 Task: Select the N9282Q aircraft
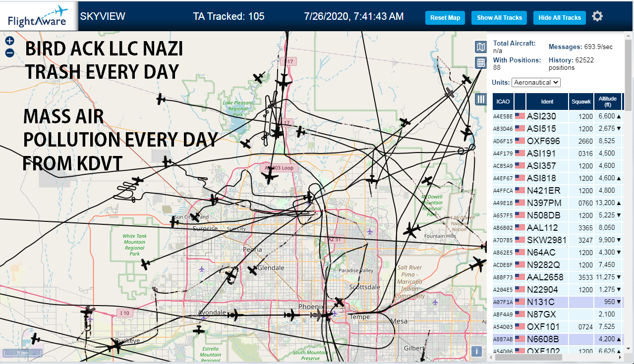557,265
